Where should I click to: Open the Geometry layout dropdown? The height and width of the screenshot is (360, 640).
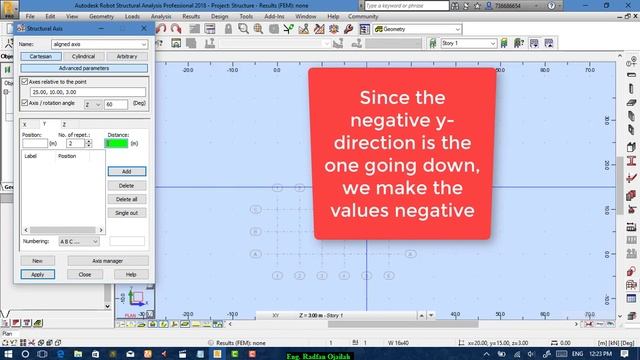(418, 29)
